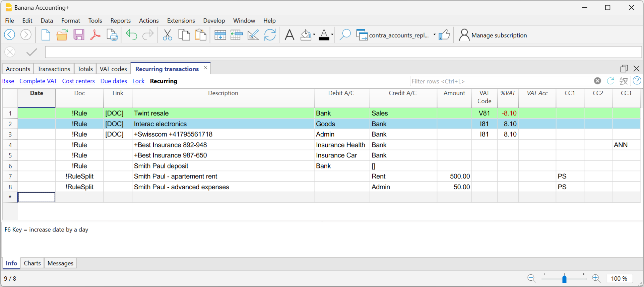Open the Extensions menu
This screenshot has width=644, height=287.
[181, 21]
